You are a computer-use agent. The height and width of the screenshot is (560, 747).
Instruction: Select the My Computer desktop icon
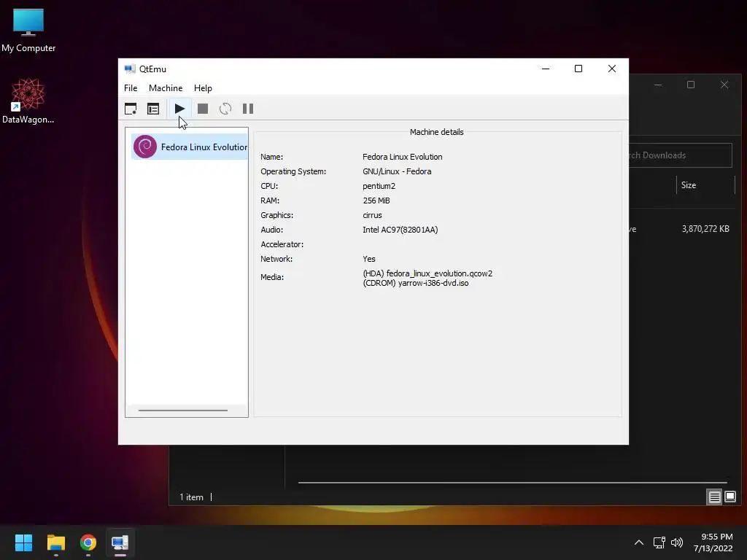(x=28, y=30)
